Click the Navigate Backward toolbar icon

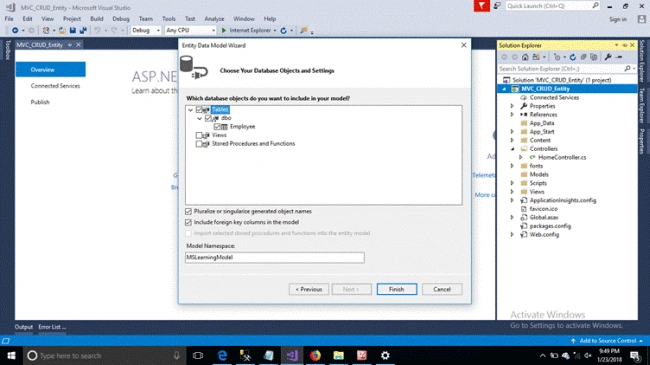point(15,30)
